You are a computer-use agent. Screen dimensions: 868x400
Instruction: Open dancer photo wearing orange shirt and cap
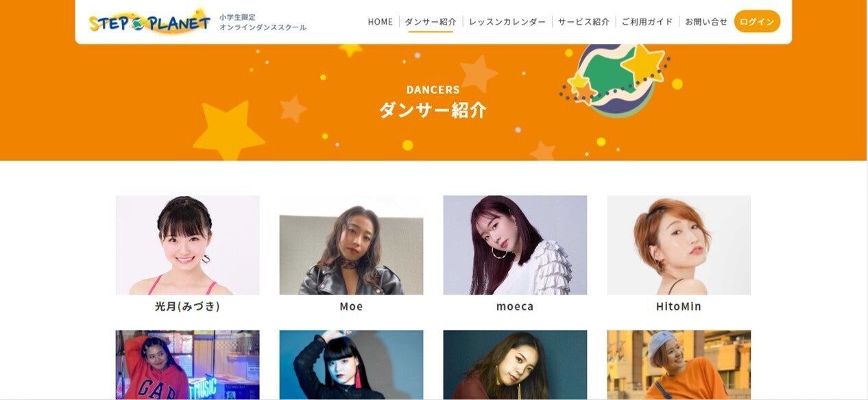pyautogui.click(x=679, y=365)
